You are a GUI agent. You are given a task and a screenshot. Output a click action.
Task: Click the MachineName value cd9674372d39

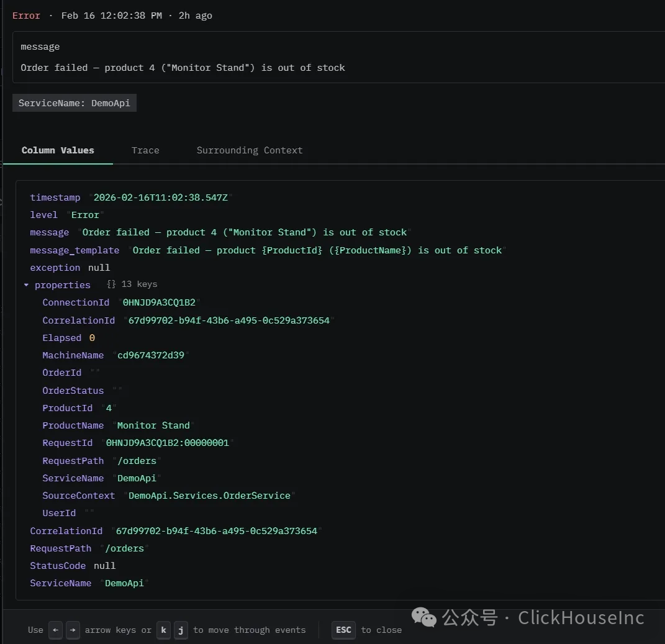point(150,355)
